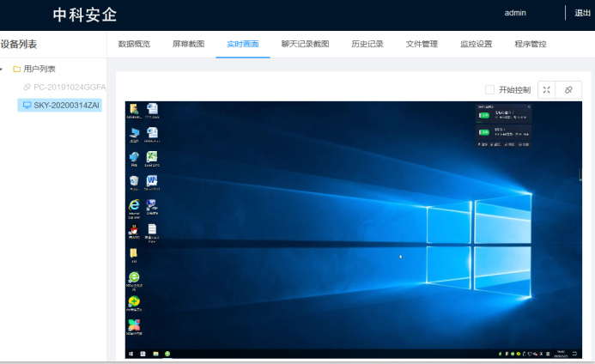The height and width of the screenshot is (364, 595).
Task: Select the Word 2010 shortcut icon
Action: 152,183
